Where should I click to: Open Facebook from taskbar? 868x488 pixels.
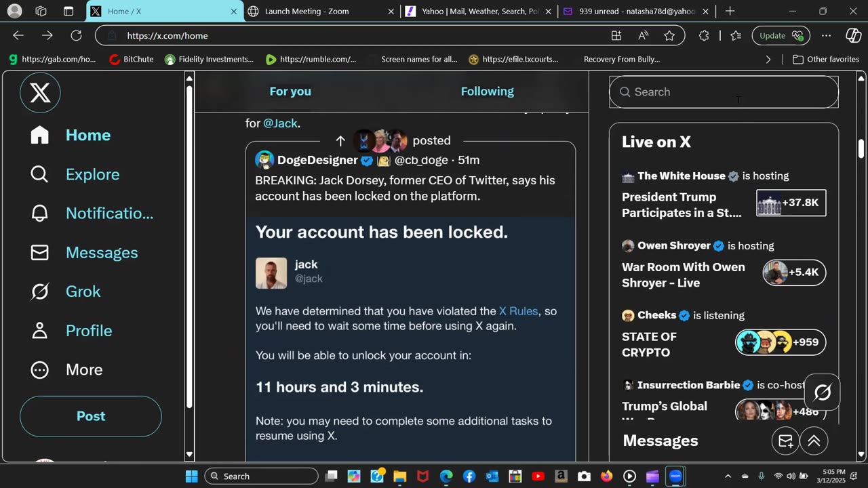pos(469,476)
